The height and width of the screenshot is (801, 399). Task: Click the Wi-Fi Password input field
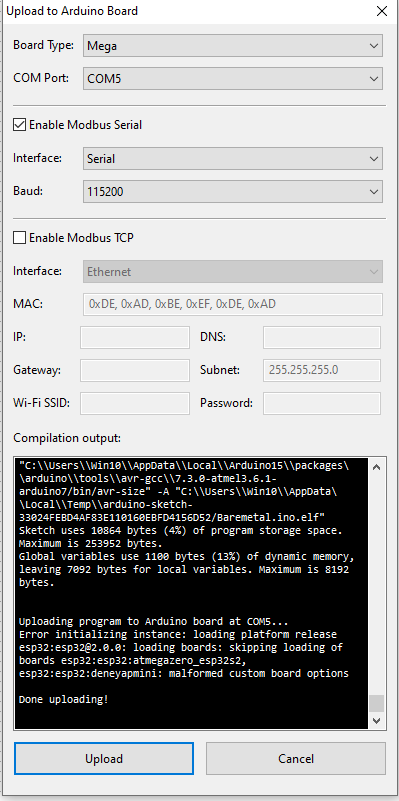point(322,403)
